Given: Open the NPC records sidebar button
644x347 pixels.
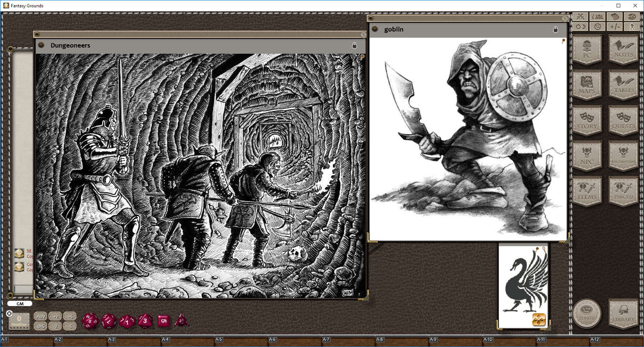Looking at the screenshot, I should click(587, 156).
